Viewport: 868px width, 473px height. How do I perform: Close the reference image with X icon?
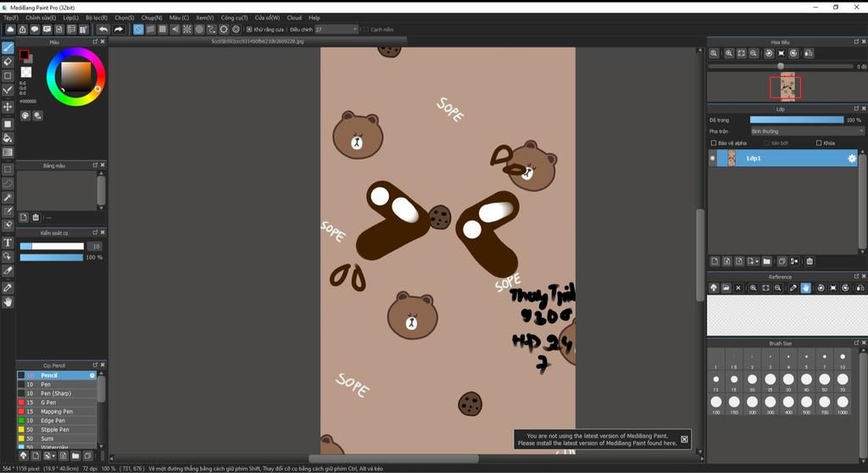point(738,288)
